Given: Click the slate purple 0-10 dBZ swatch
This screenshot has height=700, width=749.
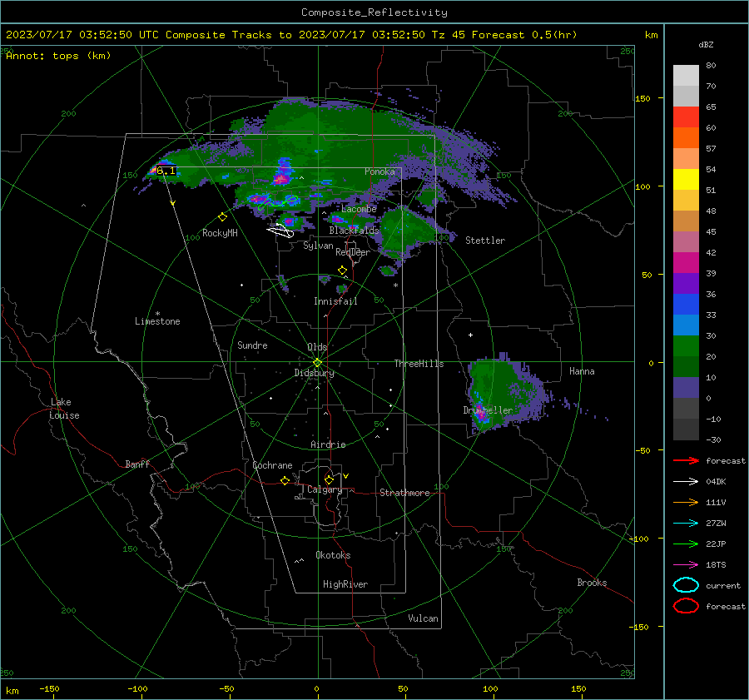Looking at the screenshot, I should (x=686, y=388).
